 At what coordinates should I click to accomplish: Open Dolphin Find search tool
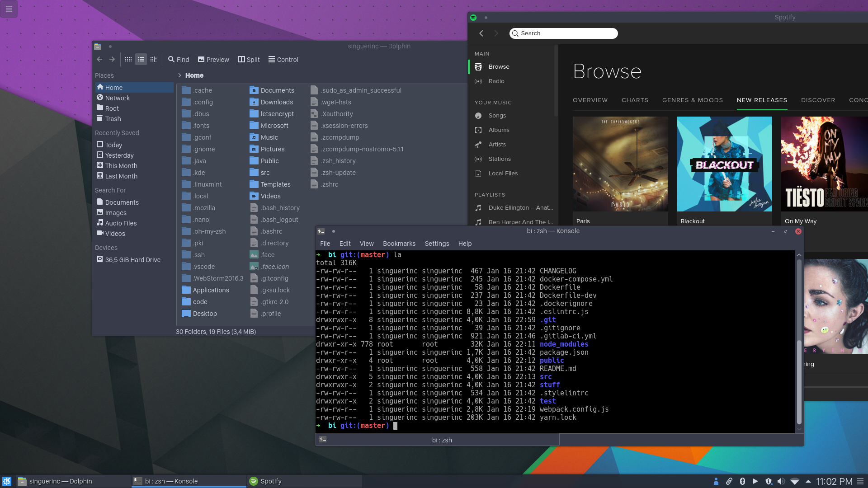click(x=179, y=60)
